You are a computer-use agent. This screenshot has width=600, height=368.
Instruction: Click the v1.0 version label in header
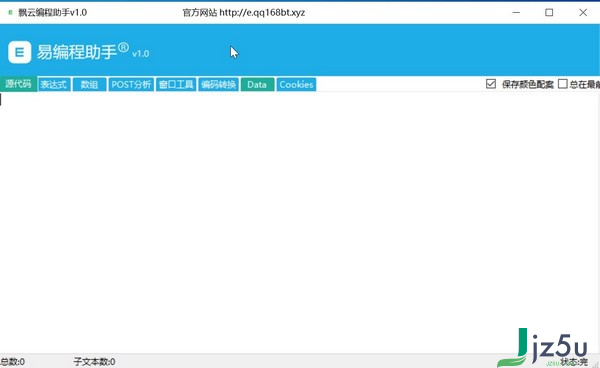point(140,54)
